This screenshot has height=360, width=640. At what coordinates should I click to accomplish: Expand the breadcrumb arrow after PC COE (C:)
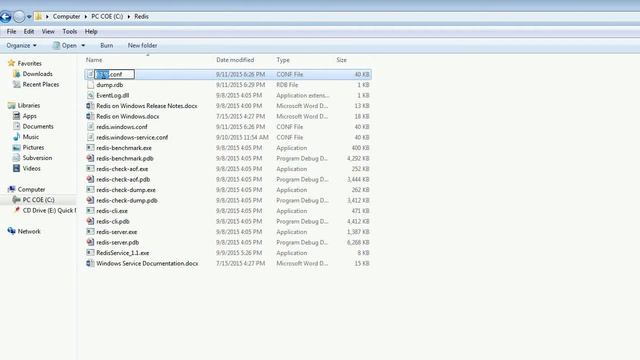[x=129, y=17]
